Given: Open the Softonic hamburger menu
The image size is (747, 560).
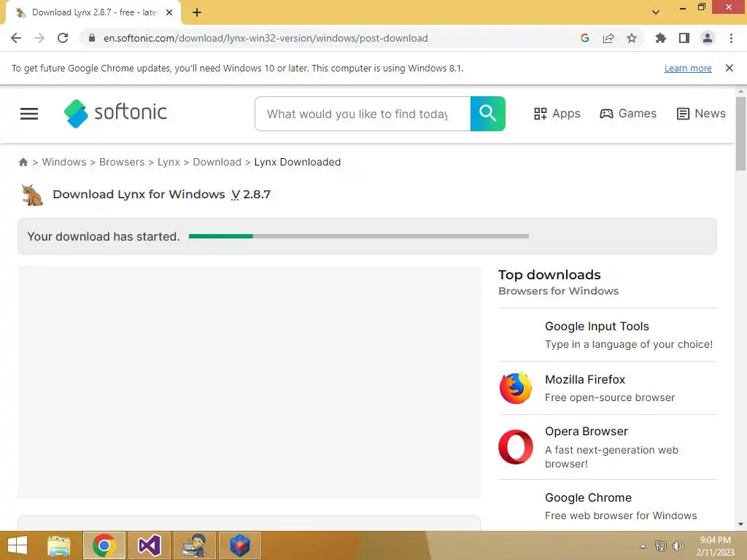Looking at the screenshot, I should coord(29,114).
